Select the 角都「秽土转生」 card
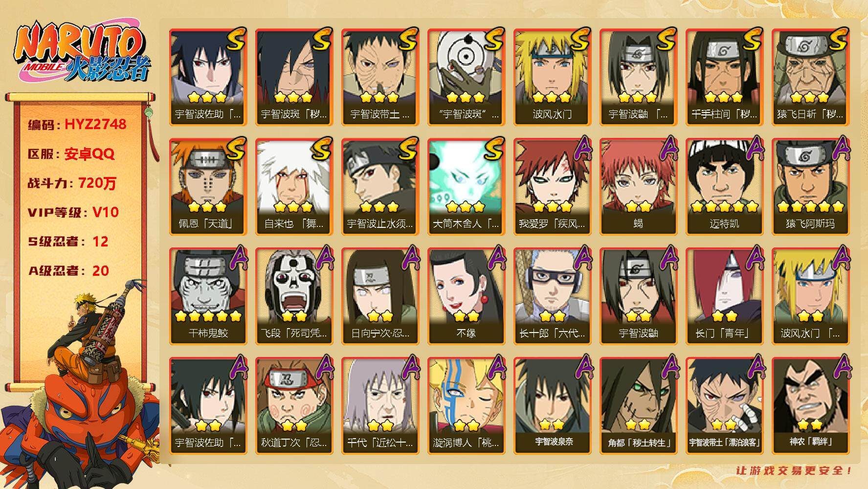Image resolution: width=868 pixels, height=489 pixels. coord(638,405)
